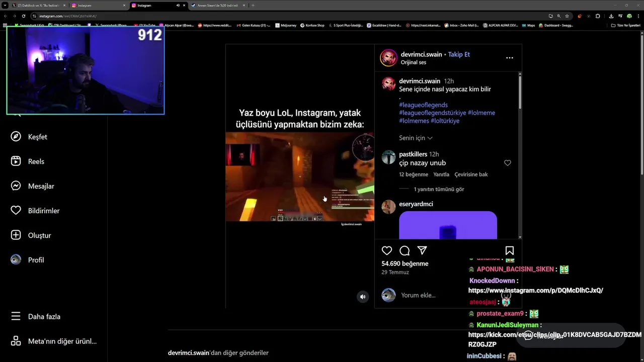Close the Daktilock on X tab

(64, 5)
